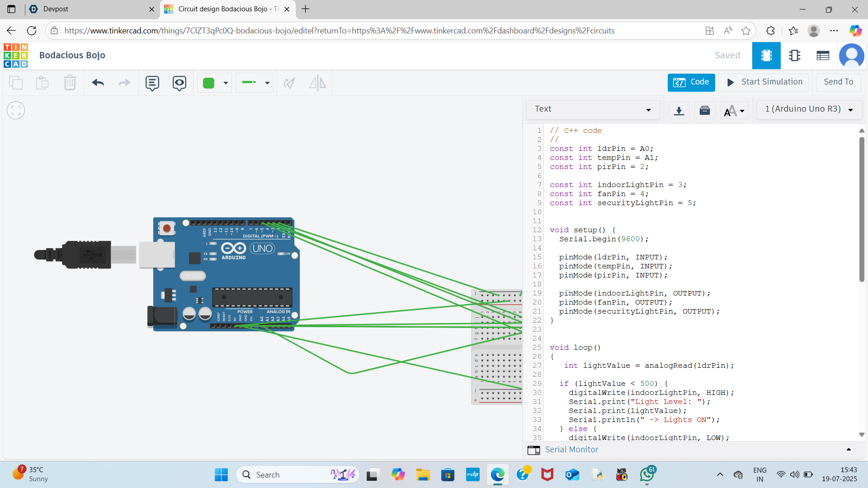Click the Send To button
The height and width of the screenshot is (488, 868).
pos(838,82)
